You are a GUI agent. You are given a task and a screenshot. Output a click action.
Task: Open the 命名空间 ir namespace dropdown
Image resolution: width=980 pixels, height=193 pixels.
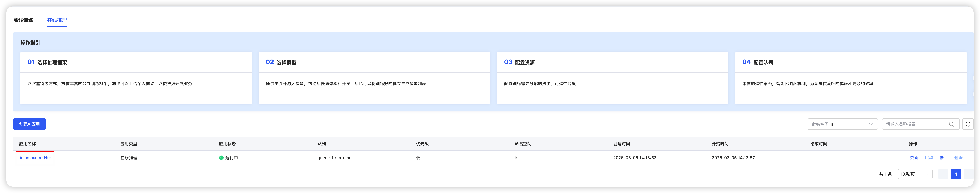coord(842,124)
